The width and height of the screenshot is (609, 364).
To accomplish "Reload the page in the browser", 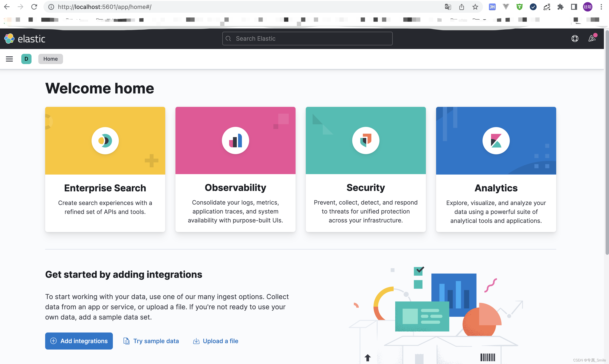I will tap(34, 7).
